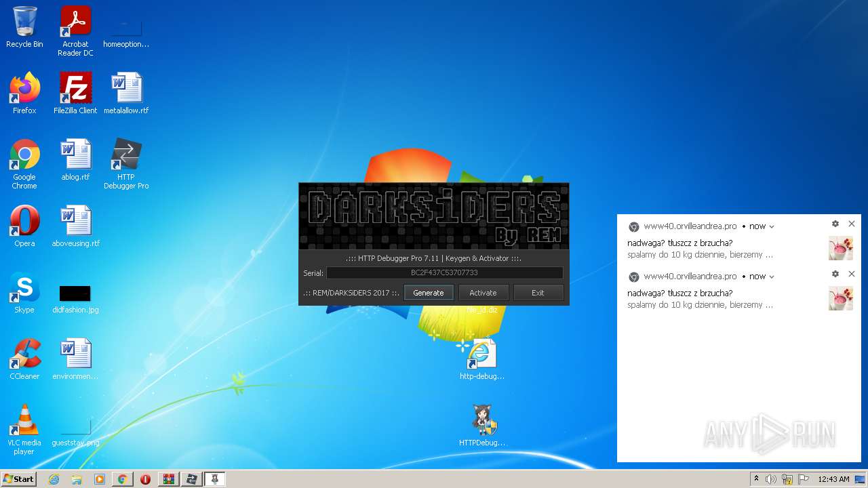Open Acrobat Reader DC shortcut

[x=75, y=31]
